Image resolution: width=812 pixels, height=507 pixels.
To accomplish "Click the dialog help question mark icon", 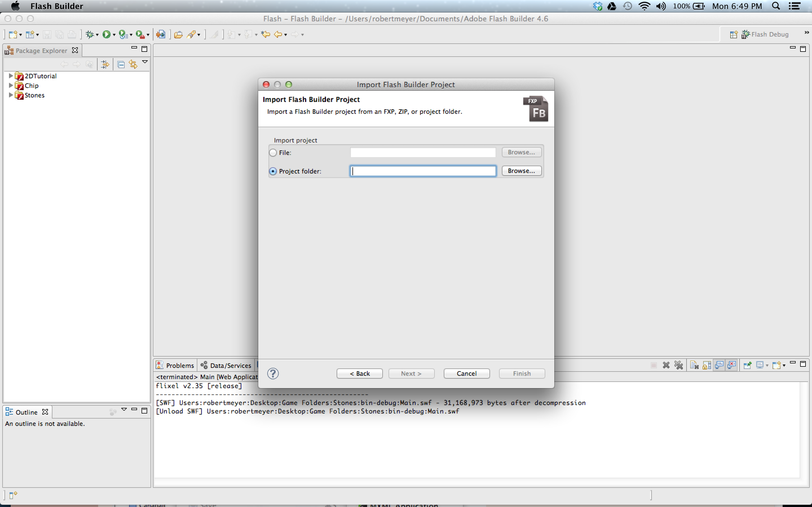I will pos(273,373).
